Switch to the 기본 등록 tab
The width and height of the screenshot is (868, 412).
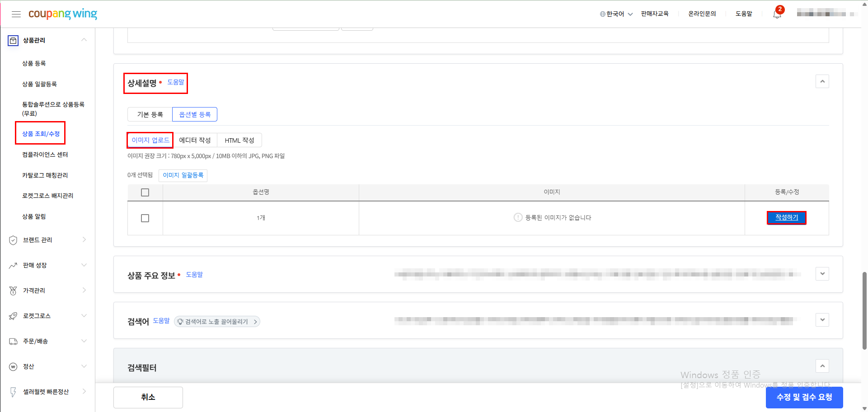pyautogui.click(x=150, y=115)
